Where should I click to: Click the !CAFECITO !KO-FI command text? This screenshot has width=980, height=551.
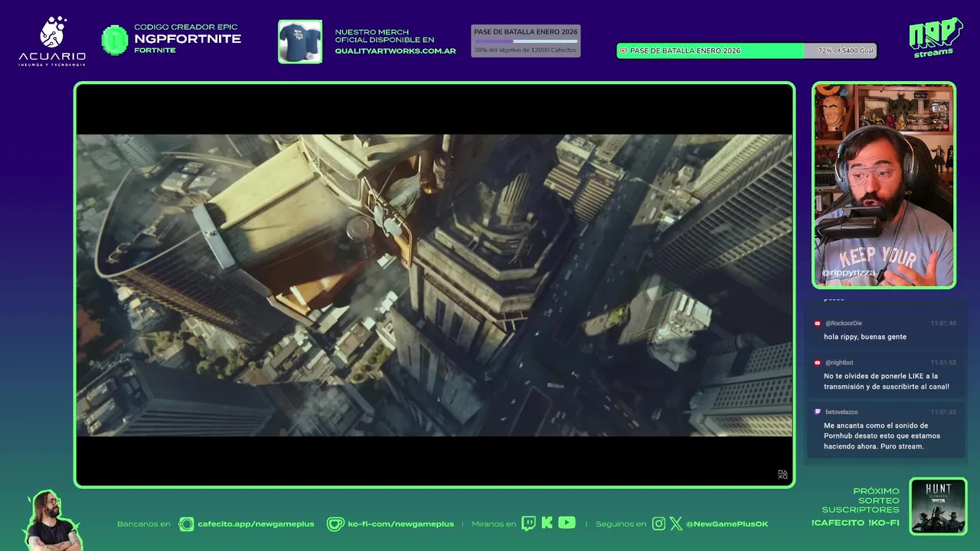pyautogui.click(x=855, y=523)
